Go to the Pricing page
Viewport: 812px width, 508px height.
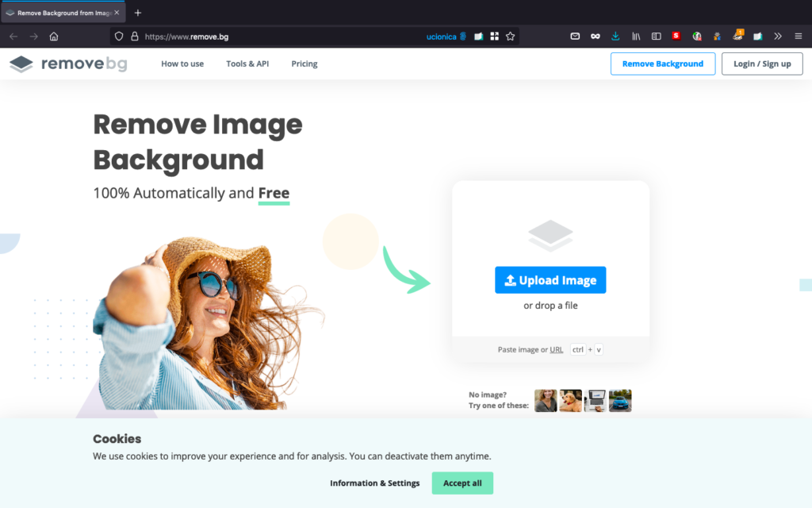click(304, 64)
